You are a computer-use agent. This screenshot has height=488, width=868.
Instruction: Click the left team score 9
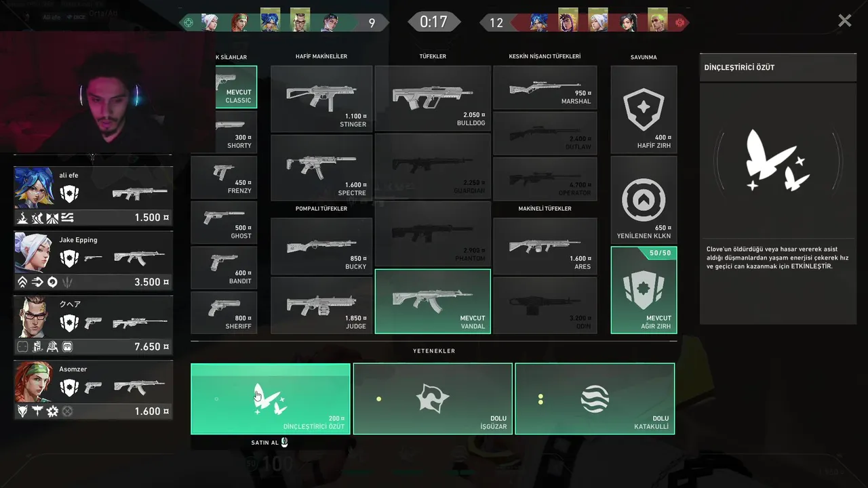372,23
